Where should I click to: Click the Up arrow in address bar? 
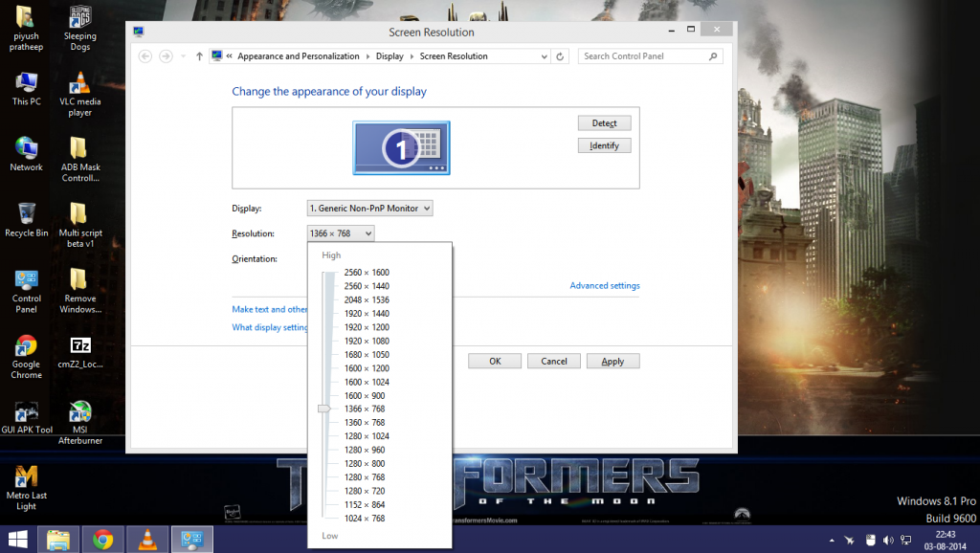(x=199, y=56)
